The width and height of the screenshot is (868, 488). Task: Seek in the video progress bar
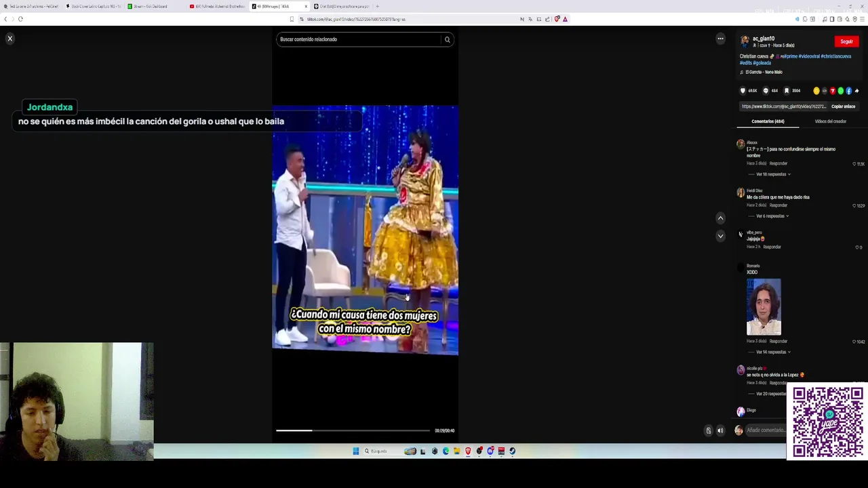tap(353, 430)
